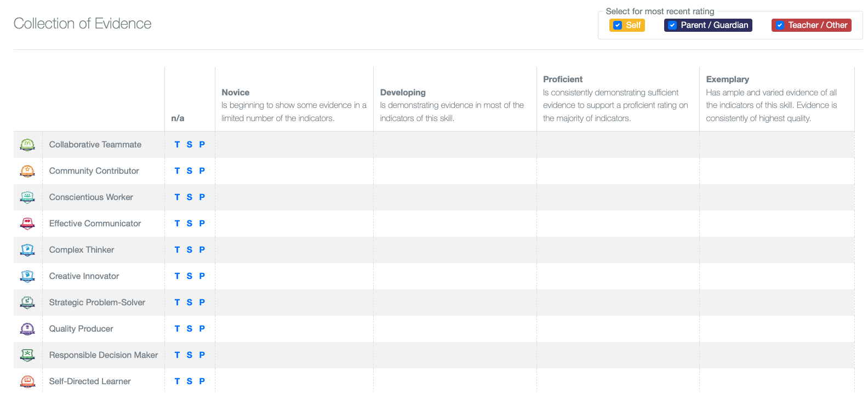Click the S marker for Community Contributor
This screenshot has height=393, width=868.
click(x=190, y=171)
